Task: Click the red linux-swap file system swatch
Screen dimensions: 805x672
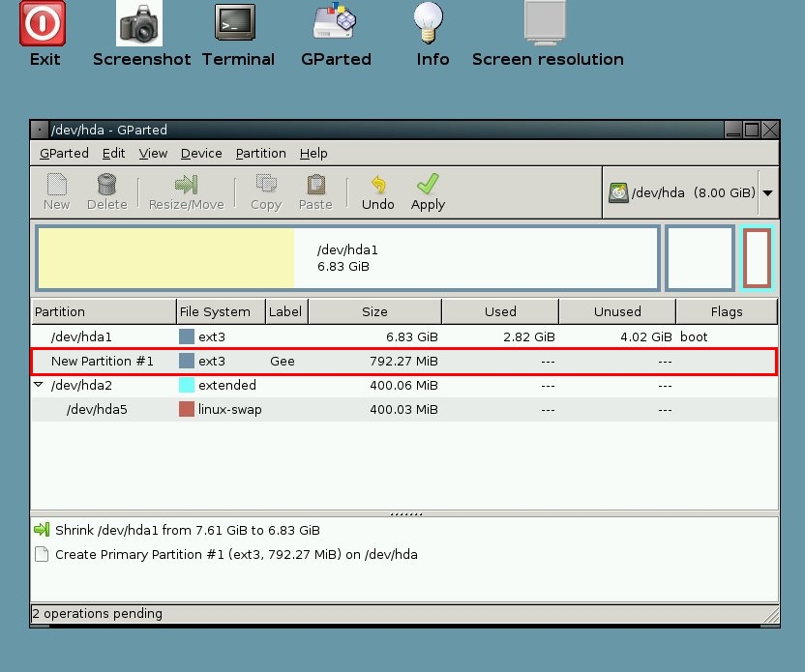Action: (187, 409)
